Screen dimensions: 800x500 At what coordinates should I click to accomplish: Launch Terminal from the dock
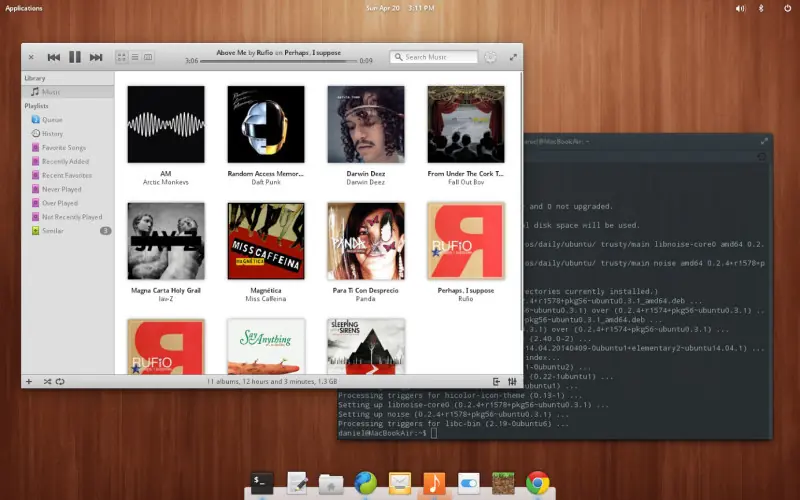[262, 482]
